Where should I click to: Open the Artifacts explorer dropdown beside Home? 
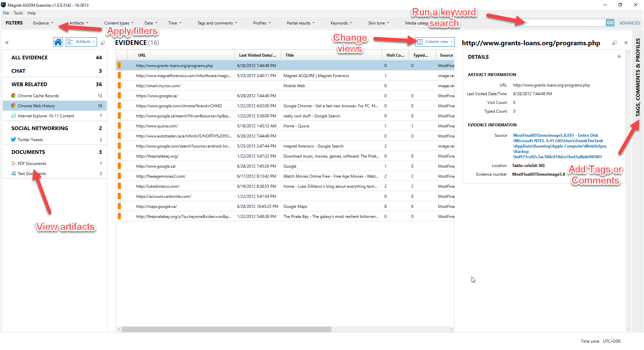(81, 42)
